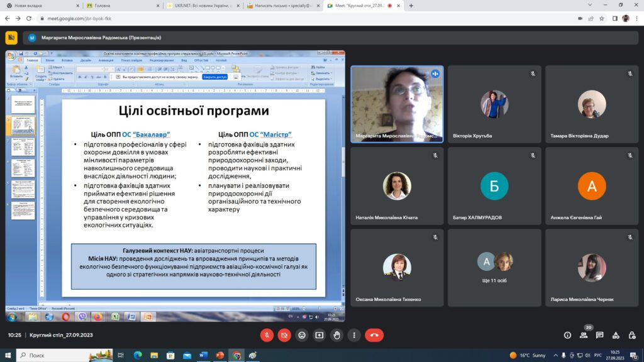Open the Activities panel icon
644x362 pixels.
click(x=615, y=335)
